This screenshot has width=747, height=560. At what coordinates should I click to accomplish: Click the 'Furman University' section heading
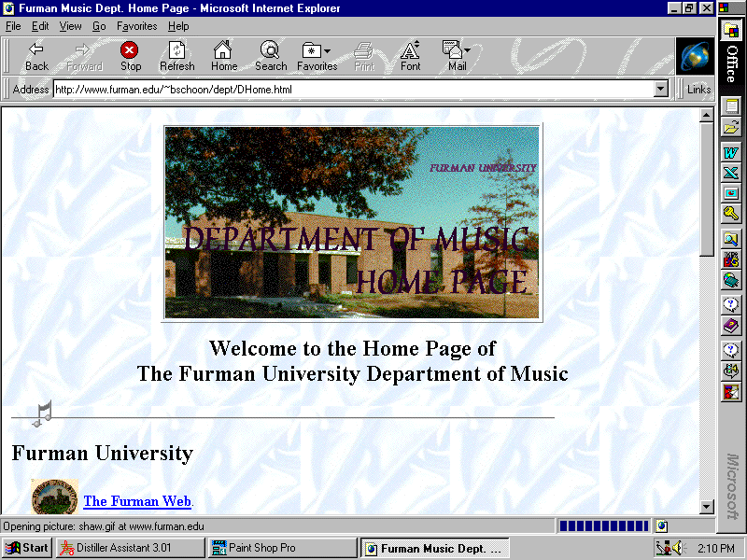(103, 453)
